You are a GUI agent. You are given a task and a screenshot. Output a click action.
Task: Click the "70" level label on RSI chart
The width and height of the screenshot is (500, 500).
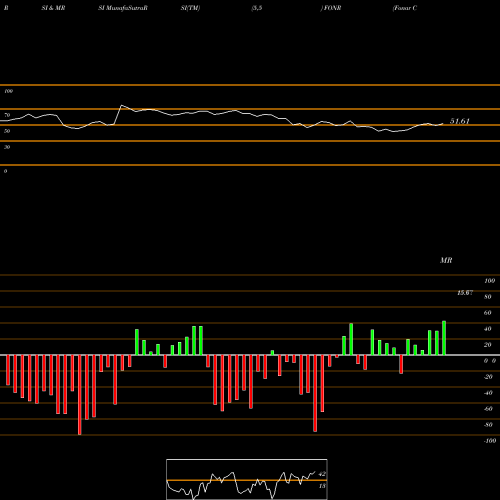coord(7,115)
